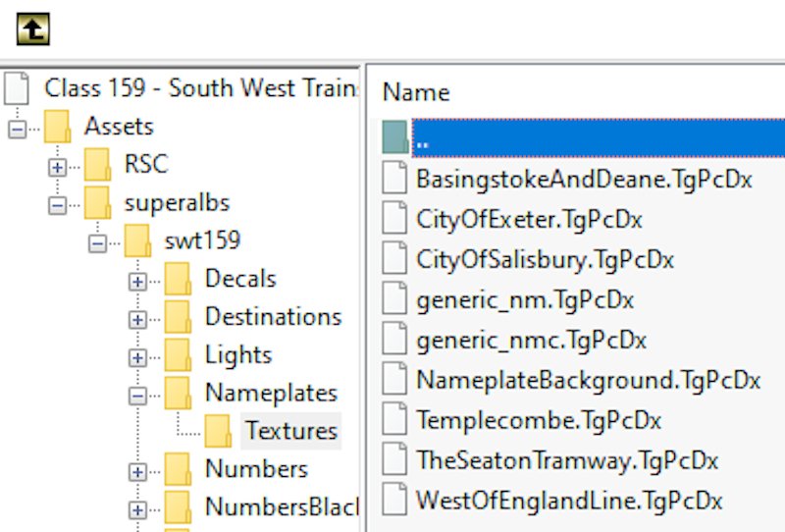The width and height of the screenshot is (785, 532).
Task: Click the file icon beside WestOfEnglandLine.TgPcDx
Action: tap(394, 498)
